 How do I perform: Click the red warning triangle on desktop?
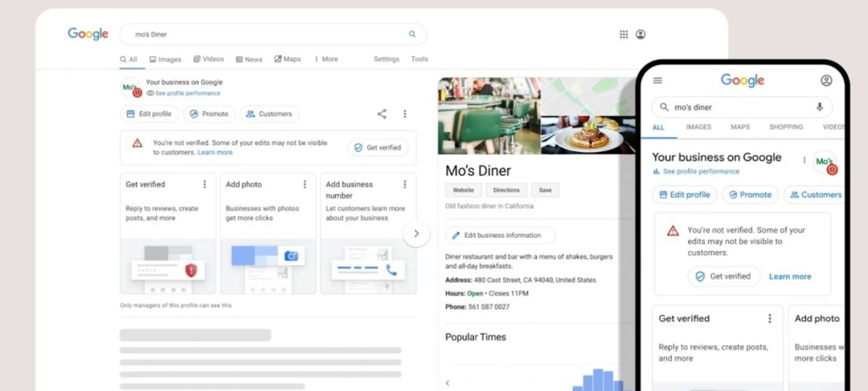(137, 143)
